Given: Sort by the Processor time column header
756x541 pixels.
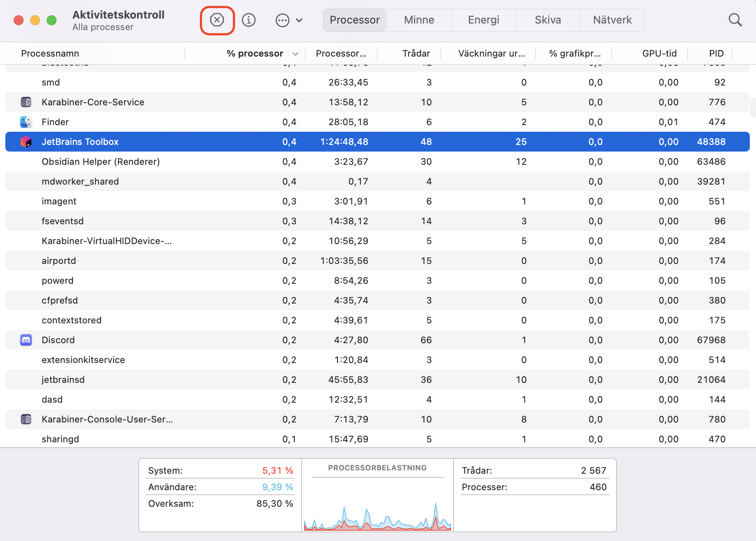Looking at the screenshot, I should 341,53.
